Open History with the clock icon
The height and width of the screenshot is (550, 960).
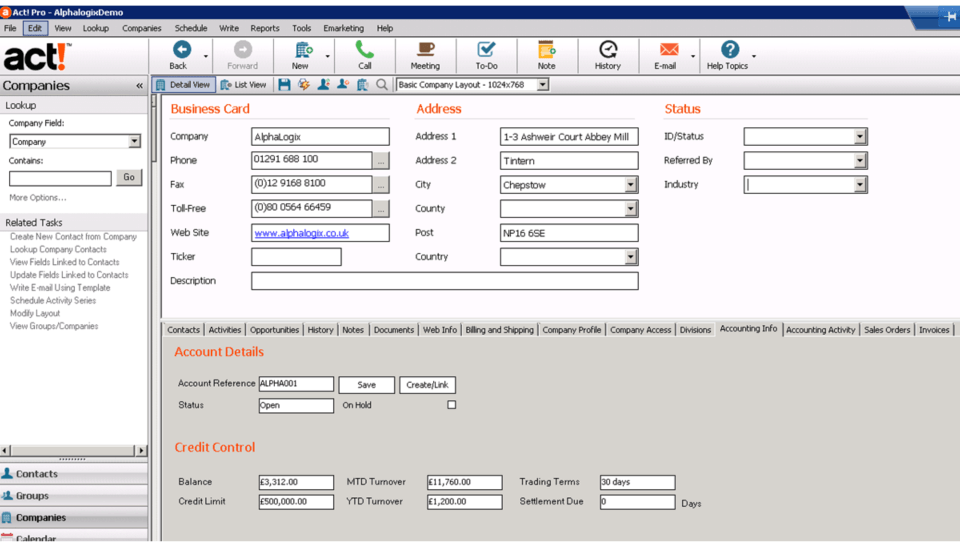607,49
